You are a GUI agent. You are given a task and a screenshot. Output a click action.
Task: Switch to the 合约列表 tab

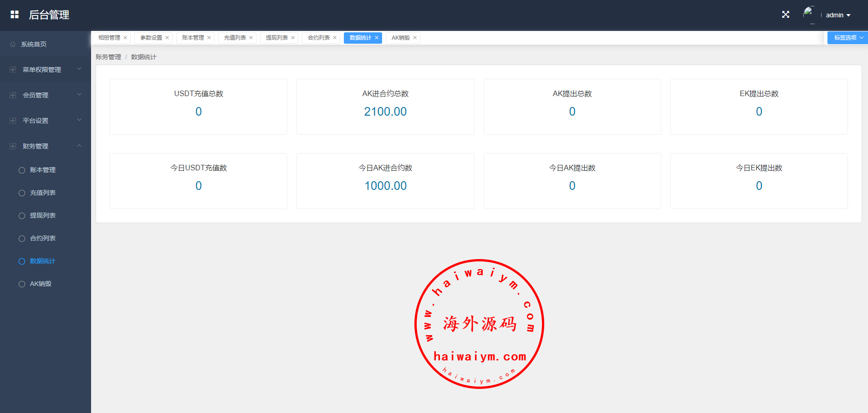(x=318, y=38)
